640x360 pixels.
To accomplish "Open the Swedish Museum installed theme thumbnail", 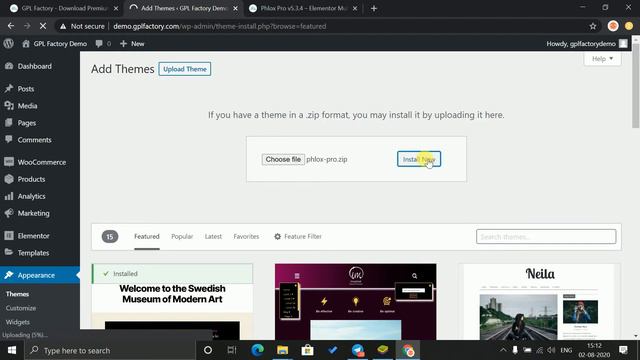I will [172, 302].
